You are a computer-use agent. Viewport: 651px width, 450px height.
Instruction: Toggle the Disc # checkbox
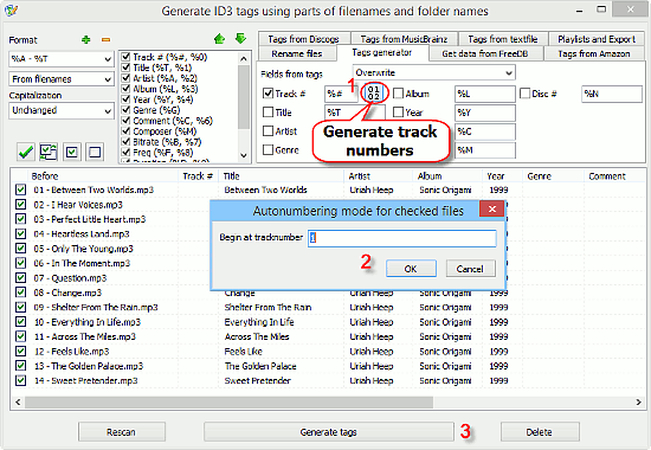[x=526, y=94]
